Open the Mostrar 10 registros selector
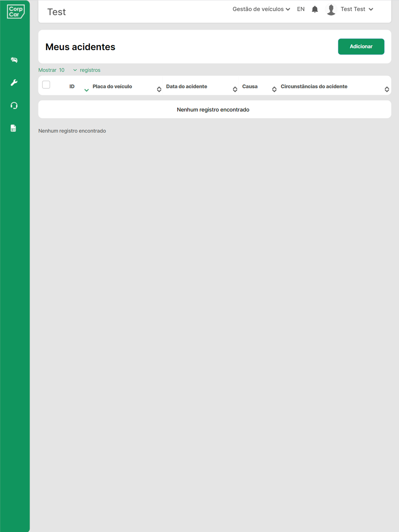Image resolution: width=399 pixels, height=532 pixels. [68, 70]
